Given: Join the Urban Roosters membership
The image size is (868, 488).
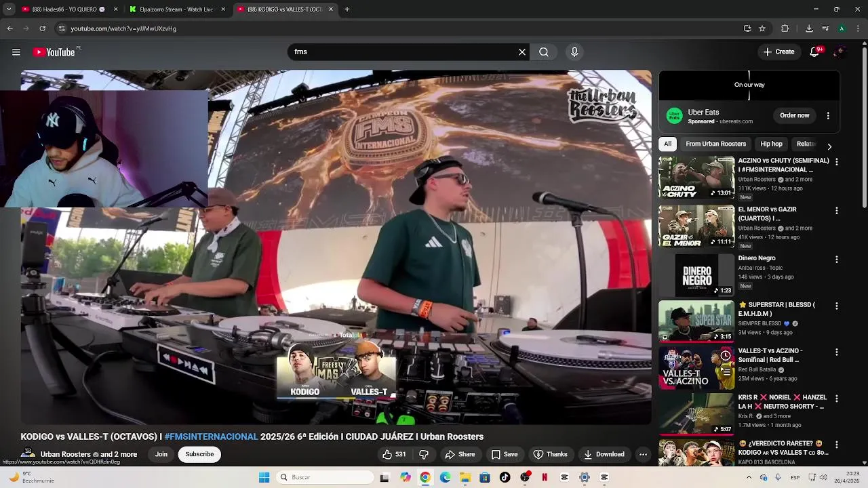Looking at the screenshot, I should tap(161, 454).
